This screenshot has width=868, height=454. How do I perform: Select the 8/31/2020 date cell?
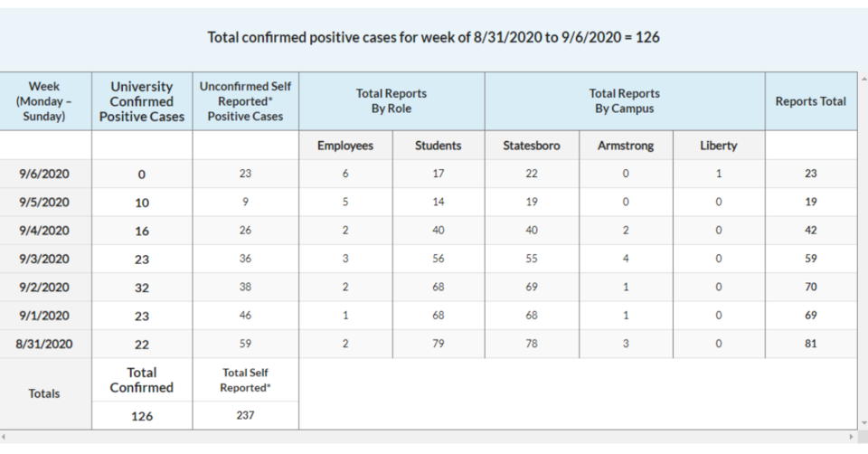(44, 344)
